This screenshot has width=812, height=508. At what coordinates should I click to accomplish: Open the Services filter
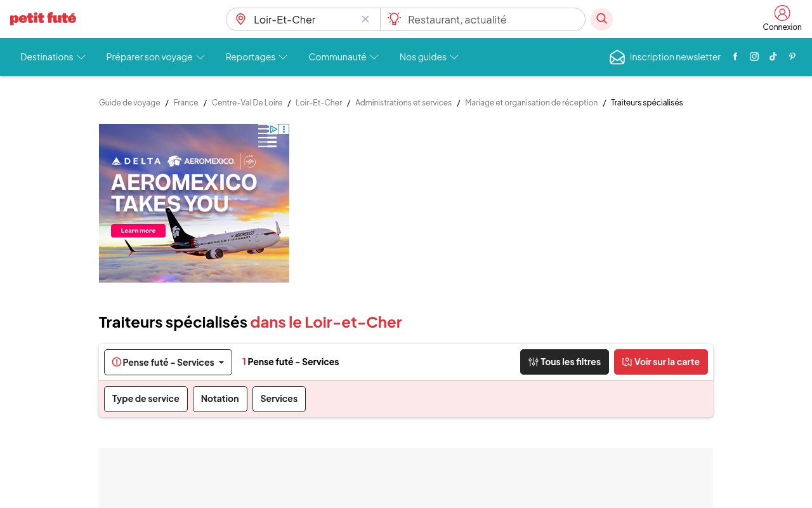(x=279, y=399)
